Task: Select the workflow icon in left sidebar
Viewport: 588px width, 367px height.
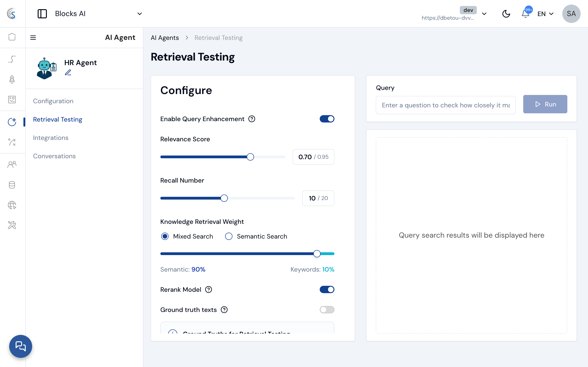Action: point(12,59)
